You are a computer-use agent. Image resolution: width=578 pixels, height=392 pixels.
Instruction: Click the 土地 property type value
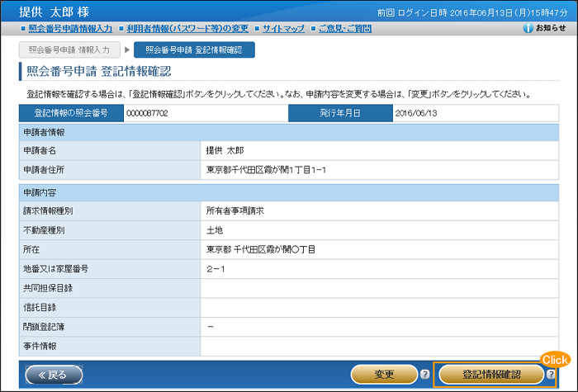(214, 230)
